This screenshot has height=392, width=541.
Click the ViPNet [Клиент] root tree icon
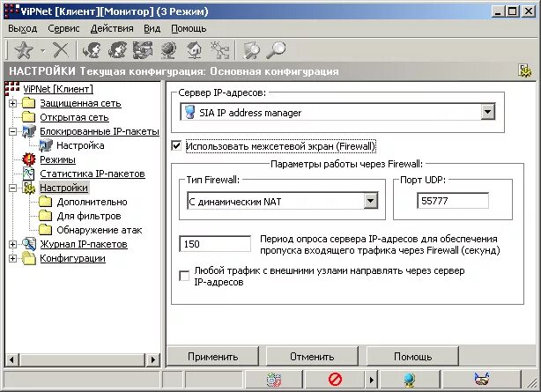click(x=12, y=89)
